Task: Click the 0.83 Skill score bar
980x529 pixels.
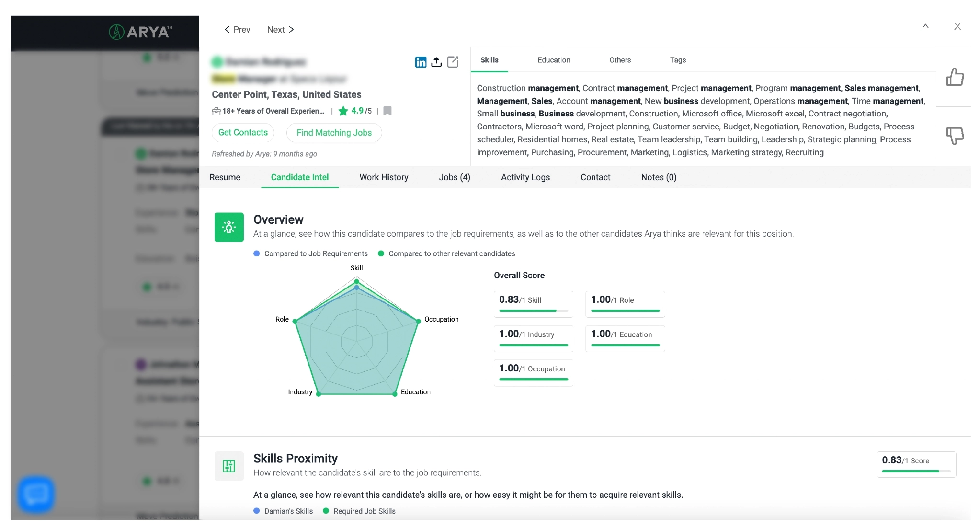Action: click(x=533, y=311)
